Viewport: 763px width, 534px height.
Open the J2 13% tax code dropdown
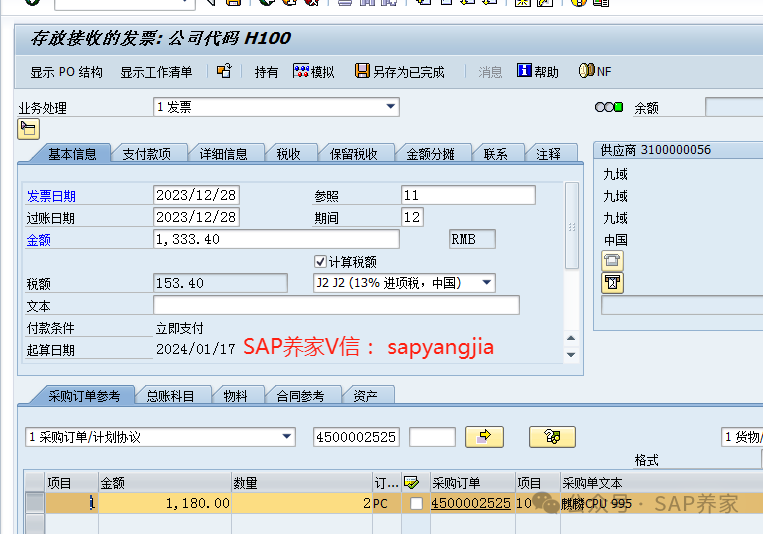404,283
